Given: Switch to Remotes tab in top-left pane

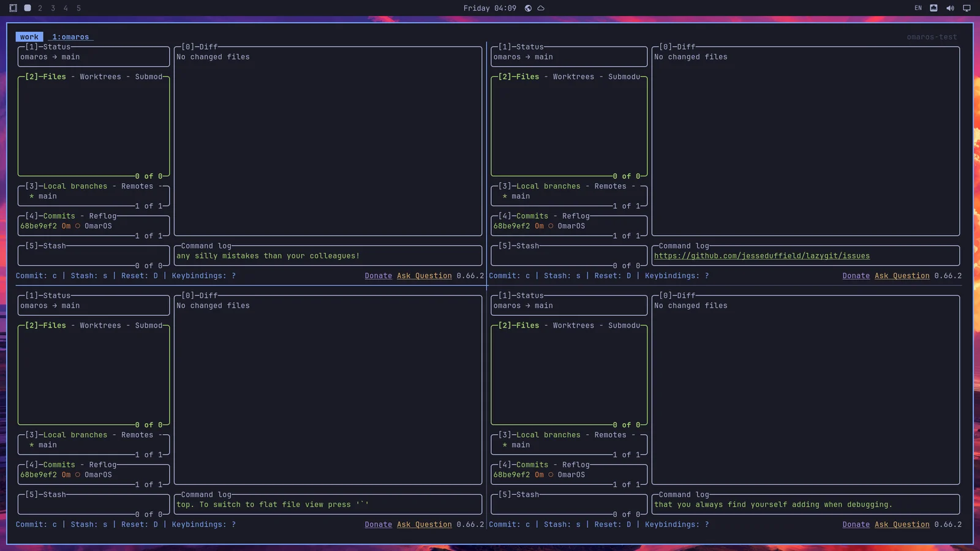Looking at the screenshot, I should point(137,186).
